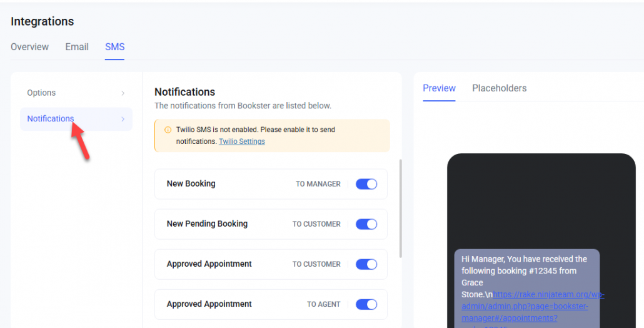This screenshot has width=644, height=328.
Task: Select Notifications in the sidebar
Action: coord(76,119)
